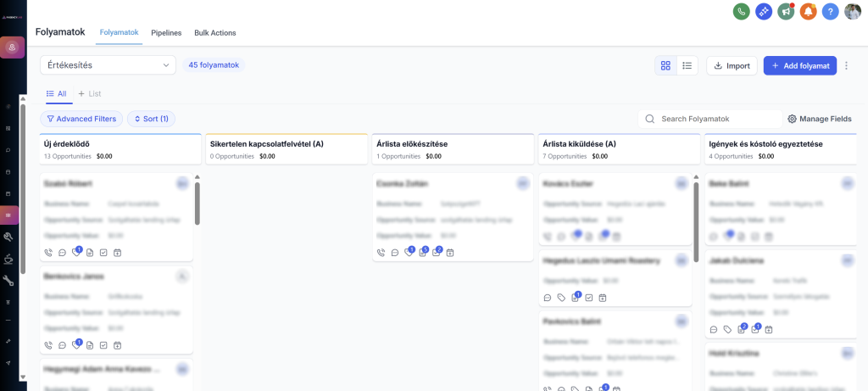Viewport: 868px width, 391px height.
Task: Click the task checkbox icon on Hegedus Laszlo's card
Action: click(x=588, y=298)
